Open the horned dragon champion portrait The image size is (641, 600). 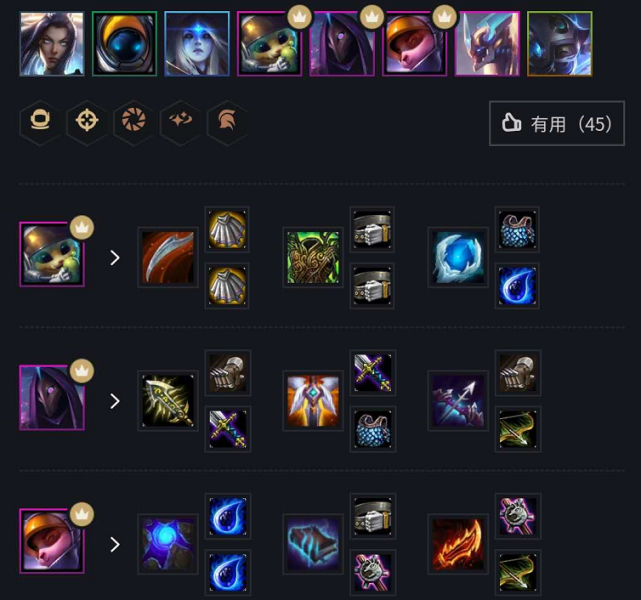tap(487, 44)
